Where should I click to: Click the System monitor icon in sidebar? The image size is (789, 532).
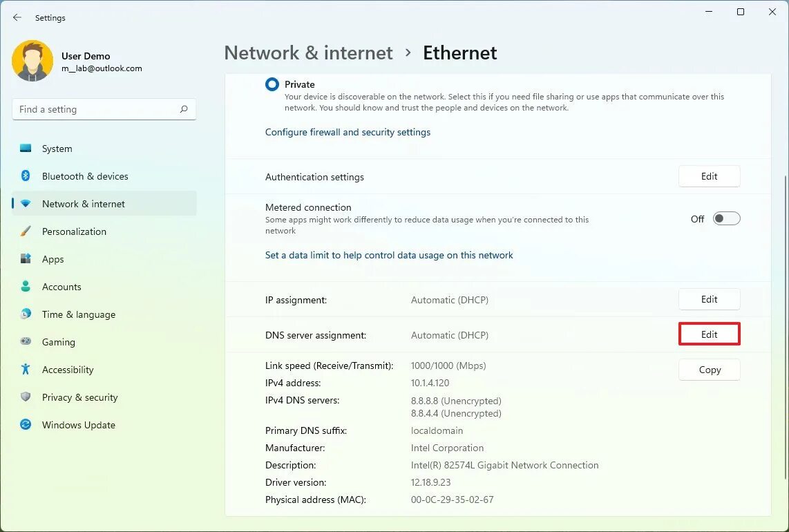point(26,149)
